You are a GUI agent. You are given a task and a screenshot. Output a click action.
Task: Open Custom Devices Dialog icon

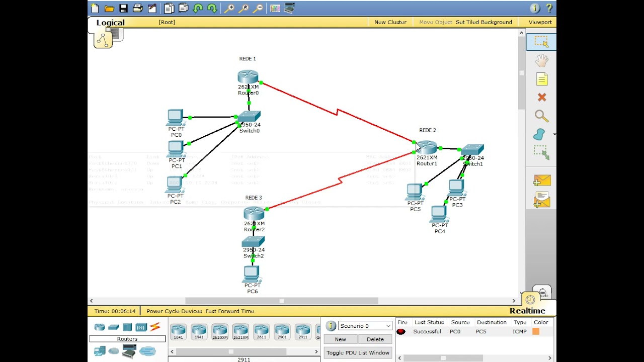pos(289,9)
